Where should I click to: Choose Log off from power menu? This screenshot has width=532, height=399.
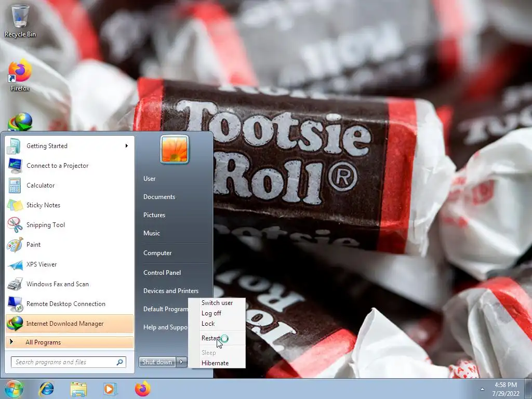pyautogui.click(x=217, y=313)
